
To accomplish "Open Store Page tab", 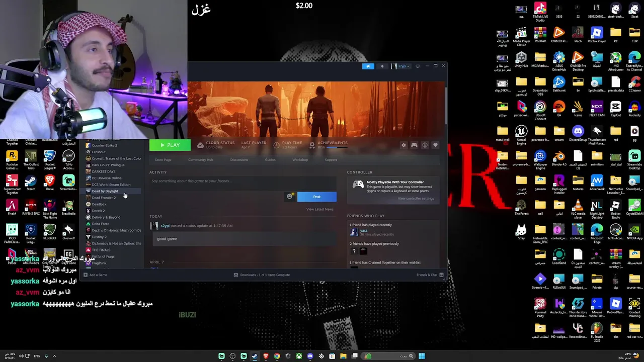I will (x=163, y=160).
